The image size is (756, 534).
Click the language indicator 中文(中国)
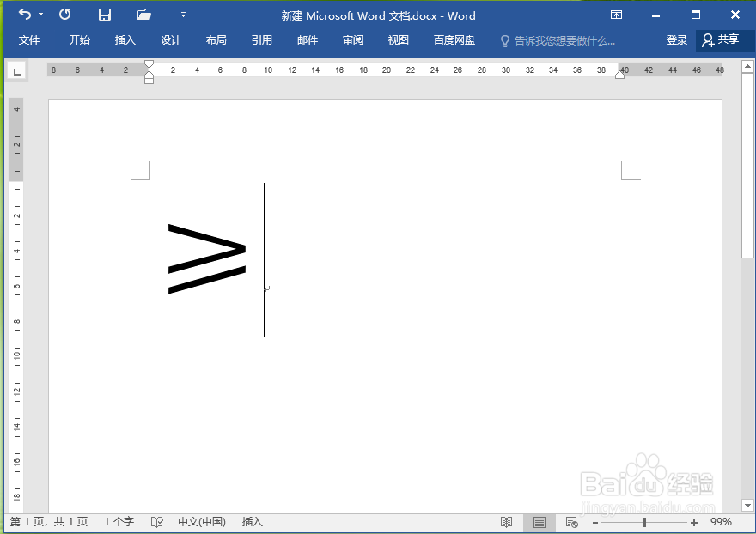pos(201,521)
